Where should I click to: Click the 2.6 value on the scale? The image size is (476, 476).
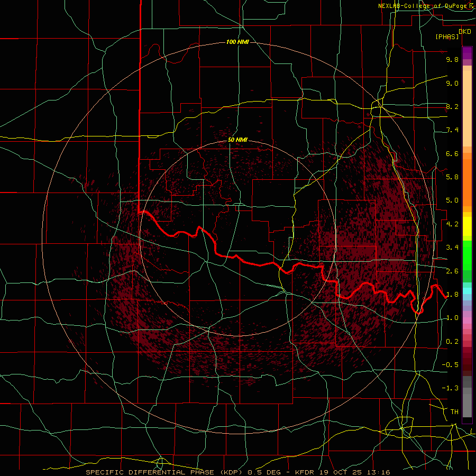pyautogui.click(x=452, y=271)
